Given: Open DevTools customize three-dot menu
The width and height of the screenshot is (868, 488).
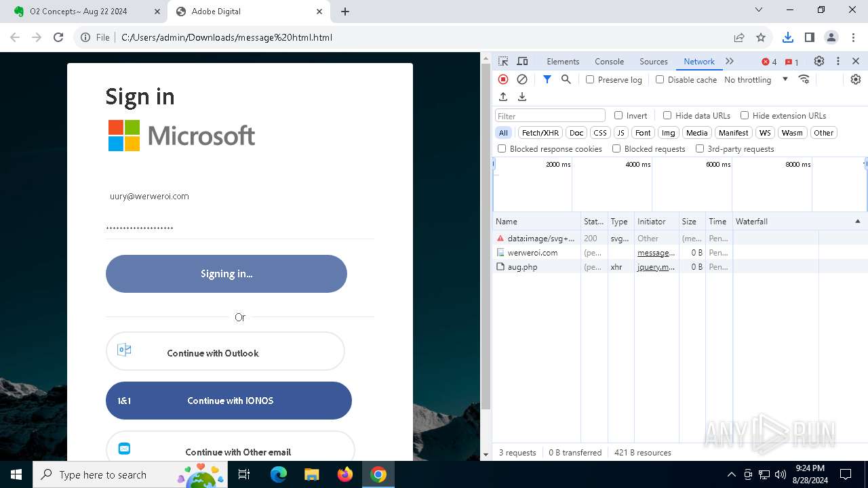Looking at the screenshot, I should tap(838, 61).
